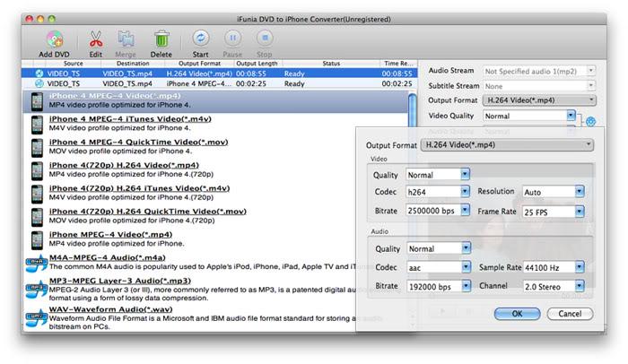Start conversion with the Start icon
The width and height of the screenshot is (628, 364).
point(200,39)
